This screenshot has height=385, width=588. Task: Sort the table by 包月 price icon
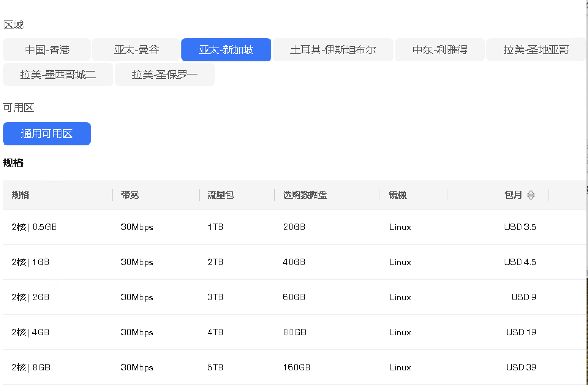[x=531, y=195]
